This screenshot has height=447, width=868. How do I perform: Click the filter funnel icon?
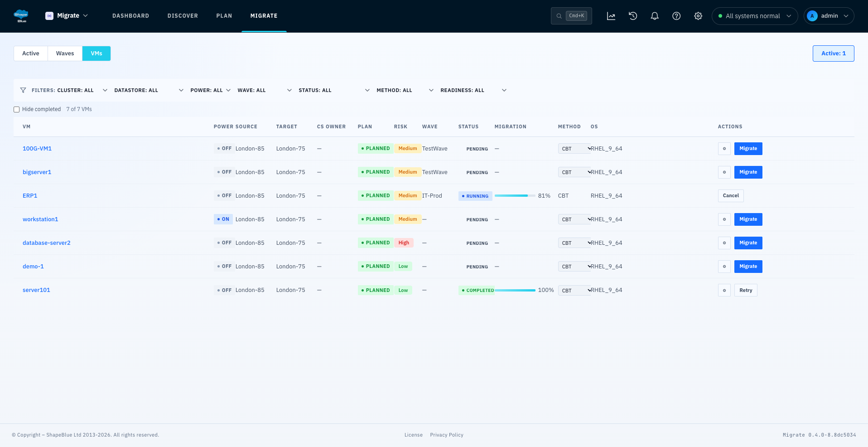(23, 90)
